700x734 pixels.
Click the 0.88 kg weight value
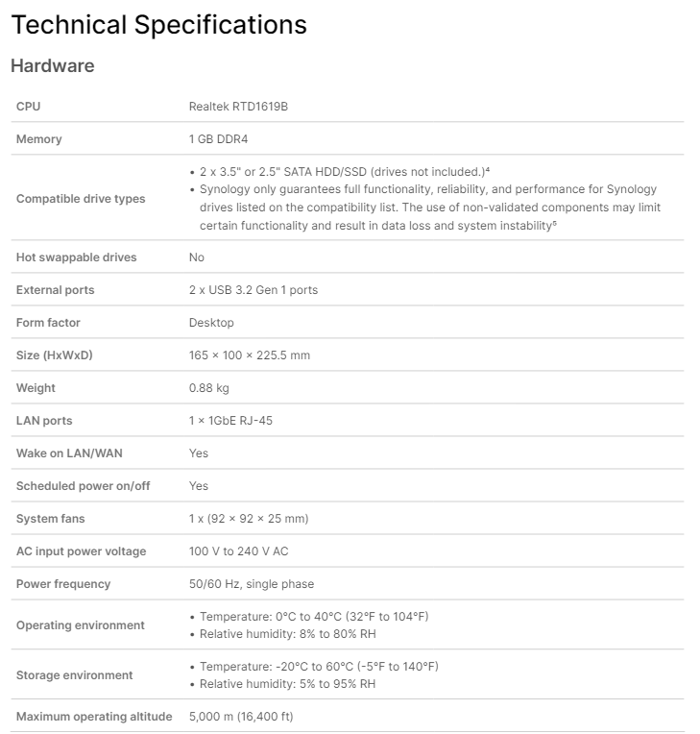click(x=208, y=388)
